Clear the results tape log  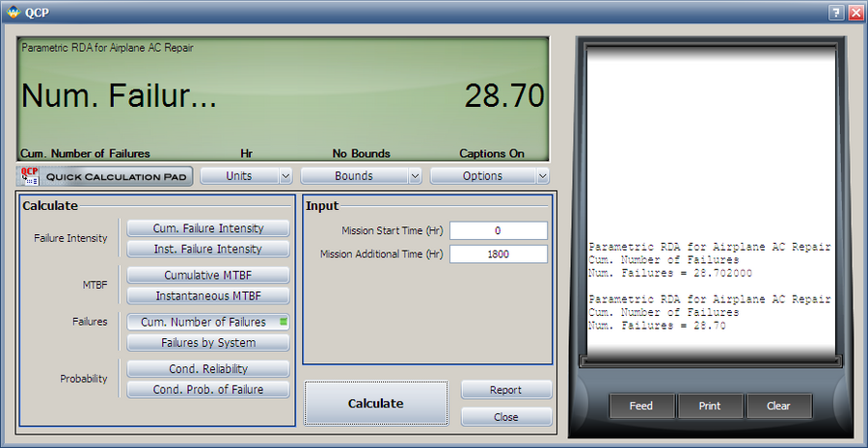click(x=778, y=406)
